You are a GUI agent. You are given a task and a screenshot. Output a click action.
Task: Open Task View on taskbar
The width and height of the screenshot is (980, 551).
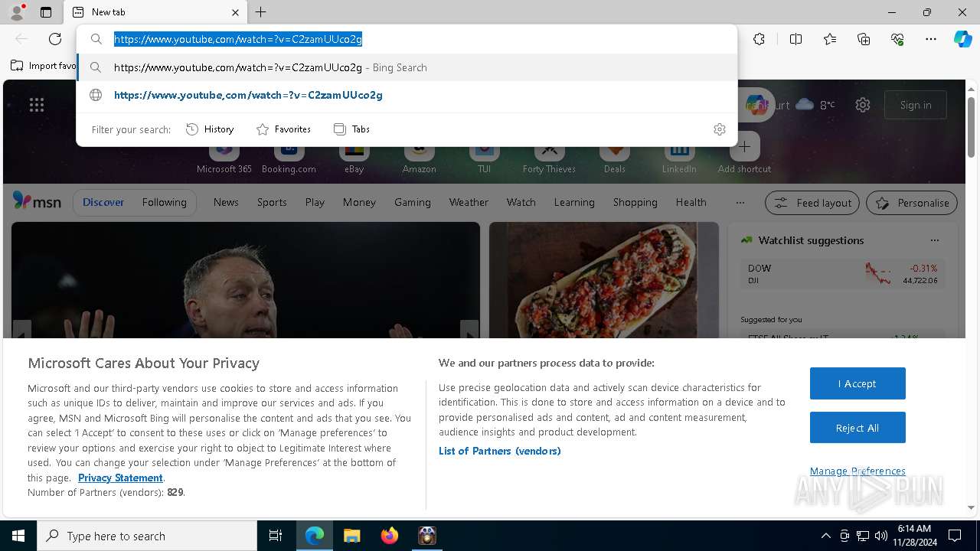tap(276, 536)
